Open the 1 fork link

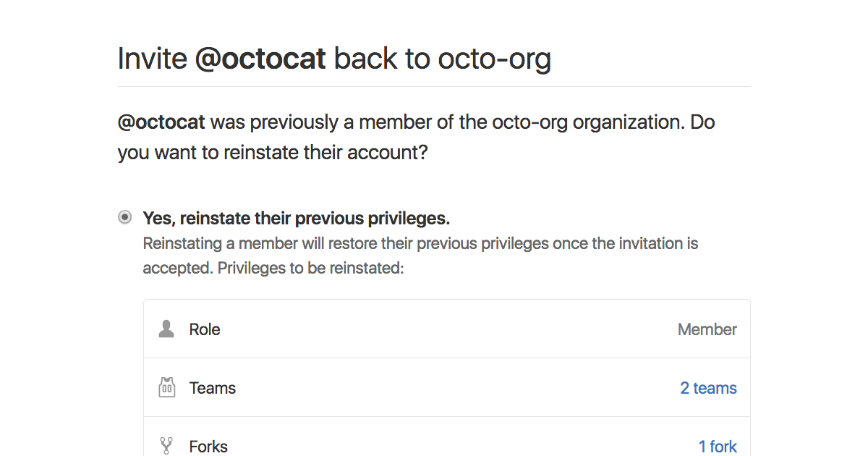click(x=717, y=446)
